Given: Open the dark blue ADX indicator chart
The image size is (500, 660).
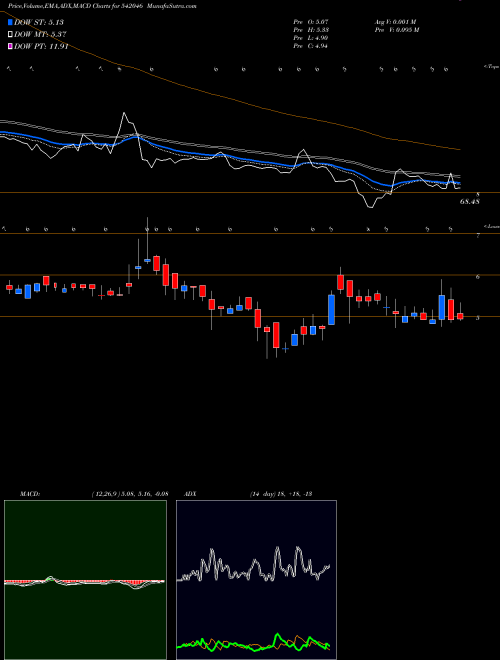Looking at the screenshot, I should tap(256, 580).
